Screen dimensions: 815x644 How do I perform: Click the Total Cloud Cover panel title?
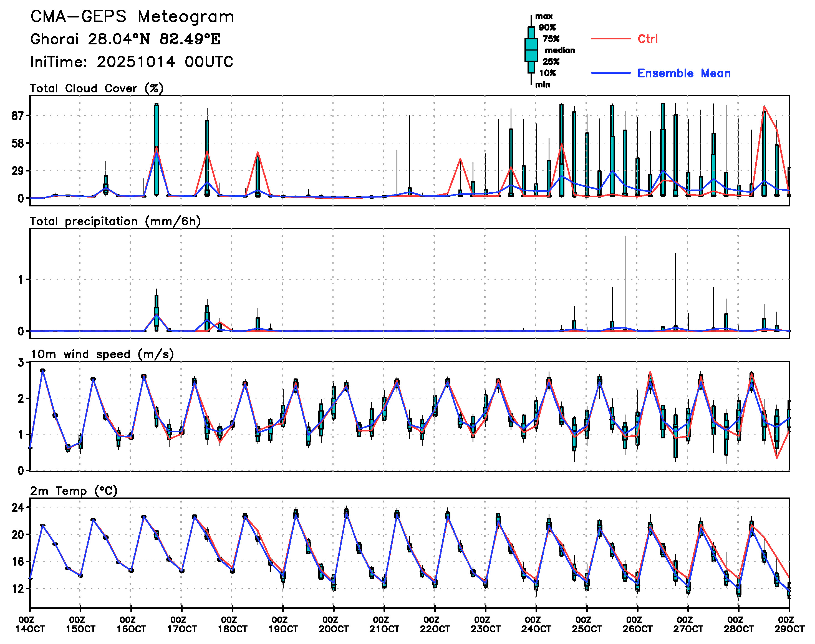97,89
